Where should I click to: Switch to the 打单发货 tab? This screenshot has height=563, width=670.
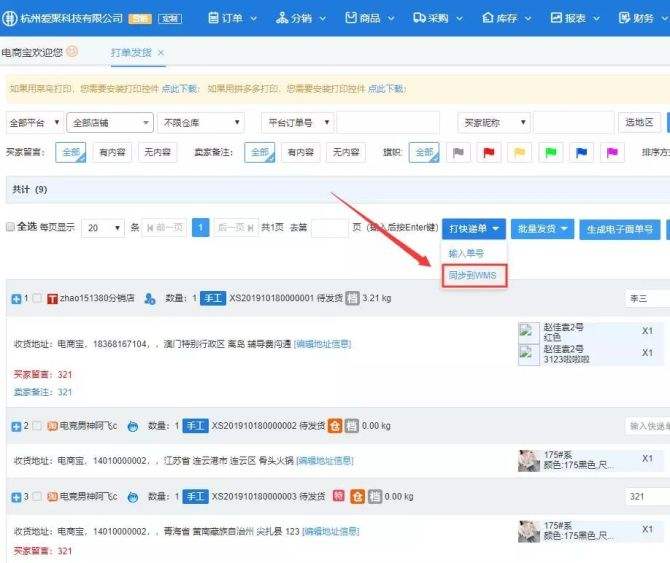tap(131, 53)
